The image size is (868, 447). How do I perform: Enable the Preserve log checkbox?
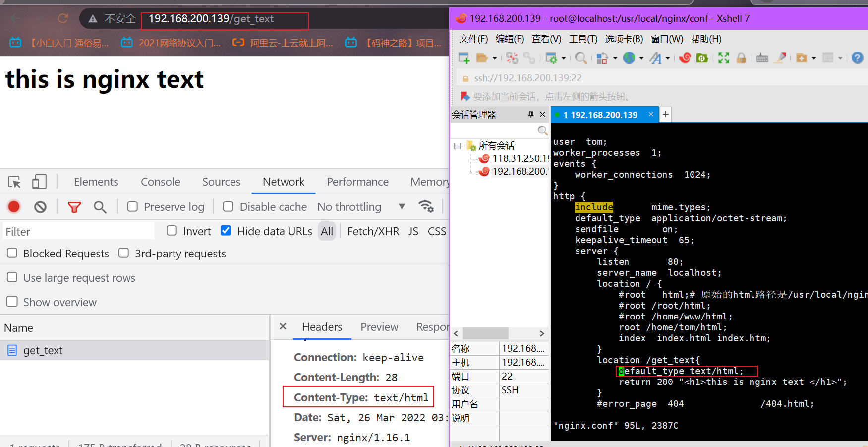pos(132,207)
